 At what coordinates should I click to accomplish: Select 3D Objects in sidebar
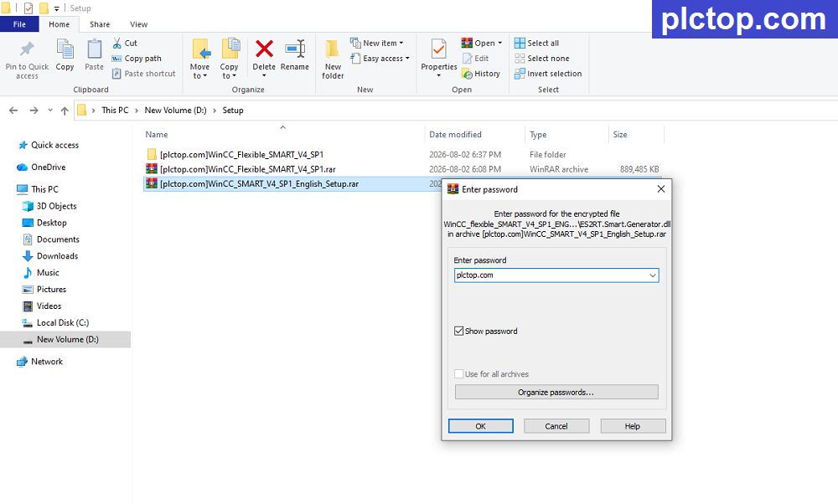49,206
